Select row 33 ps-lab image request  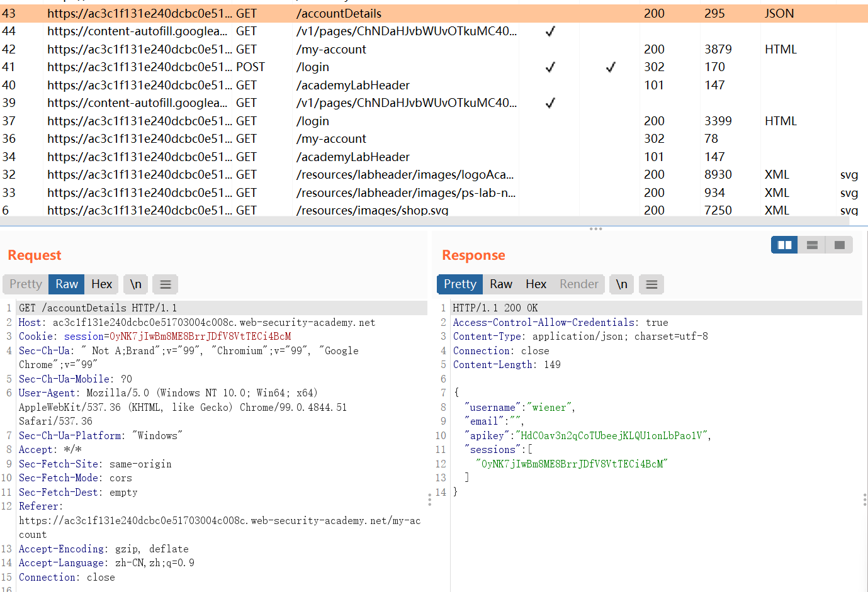pyautogui.click(x=434, y=193)
